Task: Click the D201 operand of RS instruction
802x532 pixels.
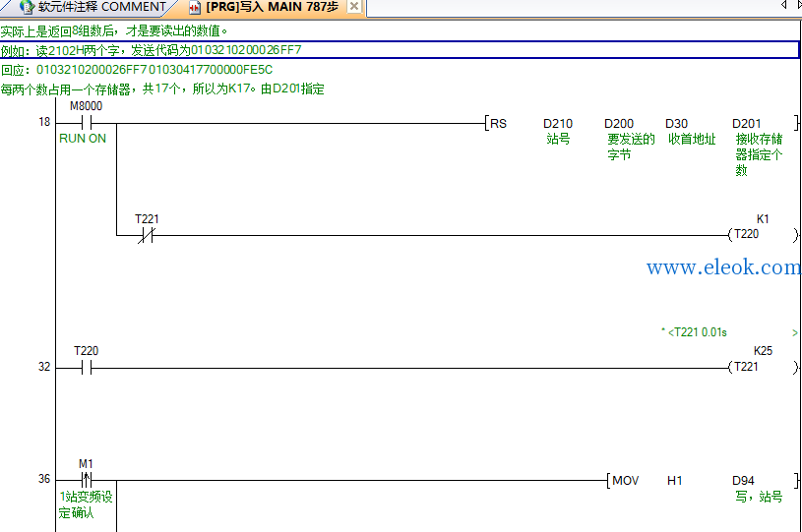Action: point(746,124)
